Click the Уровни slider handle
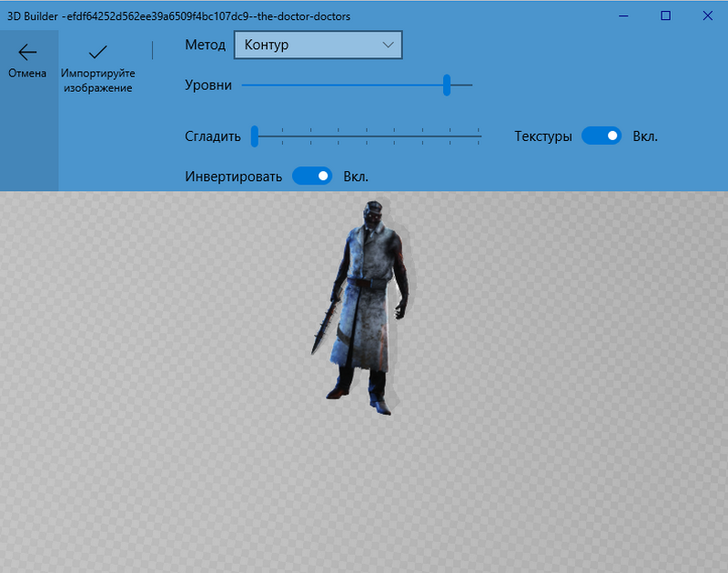728x573 pixels. pyautogui.click(x=447, y=85)
